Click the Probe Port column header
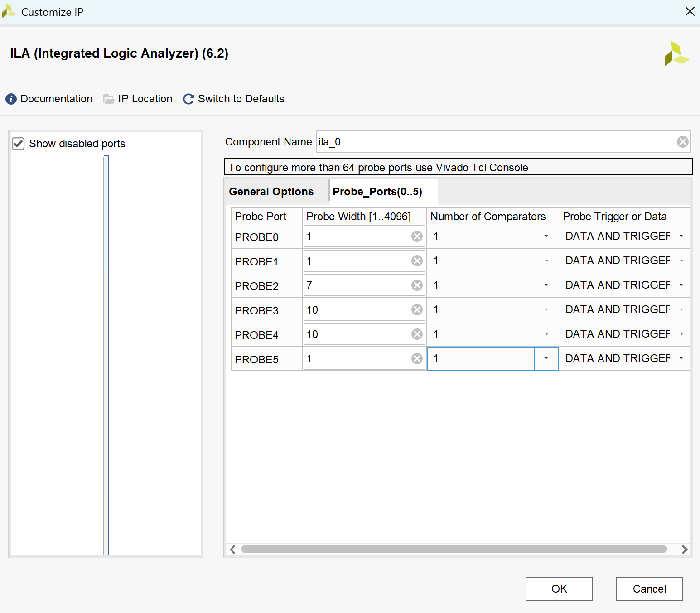The image size is (700, 613). (267, 216)
